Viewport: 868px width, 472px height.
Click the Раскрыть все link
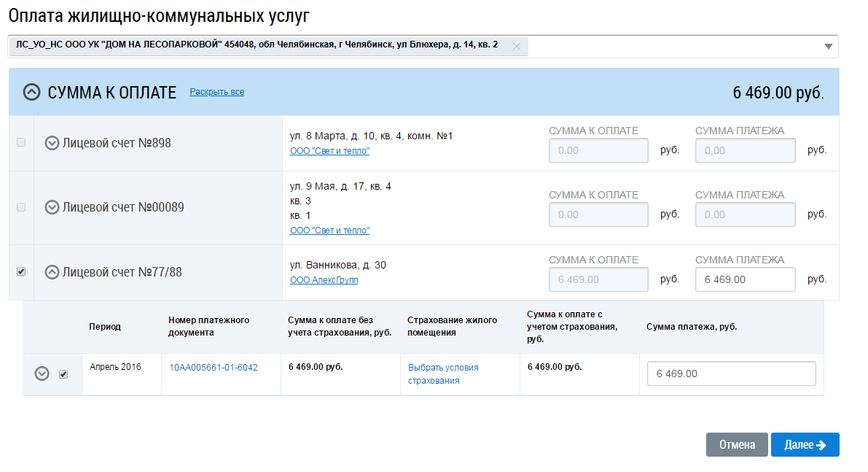[x=216, y=92]
